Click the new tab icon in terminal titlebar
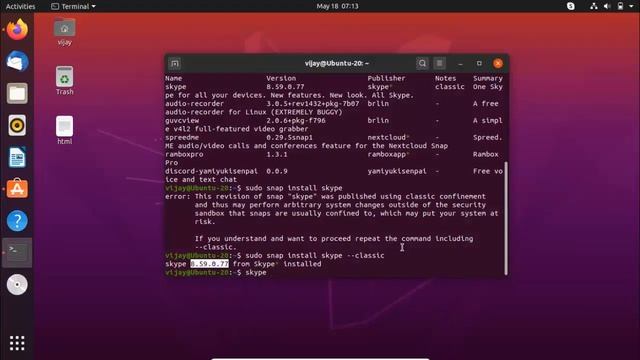Viewport: 640px width, 360px height. pos(175,64)
